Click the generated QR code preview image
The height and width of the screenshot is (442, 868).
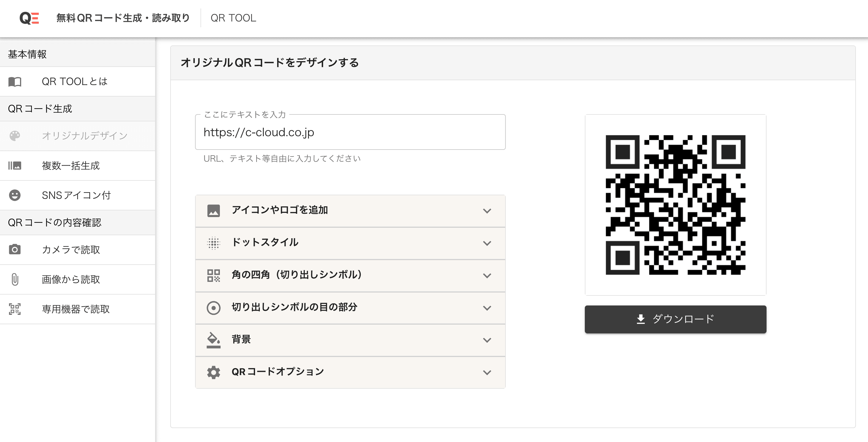pyautogui.click(x=675, y=205)
